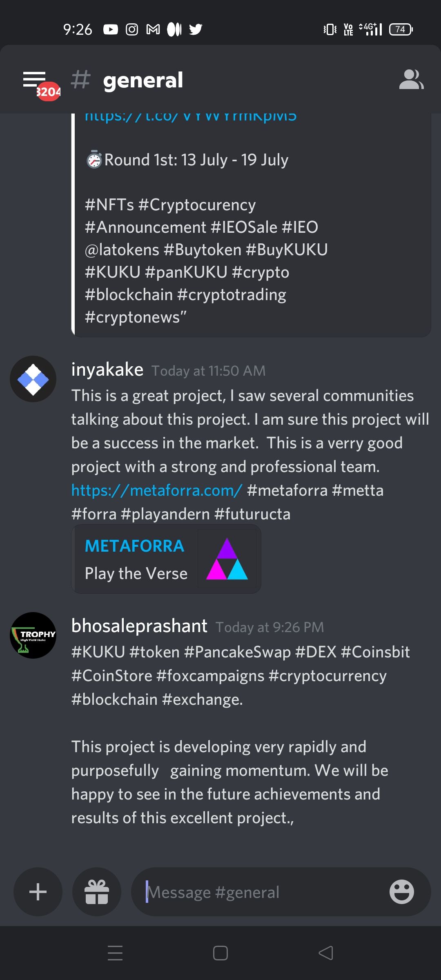Open inyakake's avatar profile
Image resolution: width=441 pixels, height=980 pixels.
click(x=33, y=379)
